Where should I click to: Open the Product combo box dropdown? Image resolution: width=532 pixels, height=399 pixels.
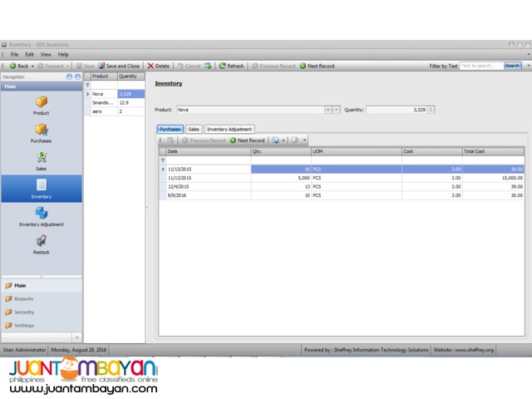(336, 110)
